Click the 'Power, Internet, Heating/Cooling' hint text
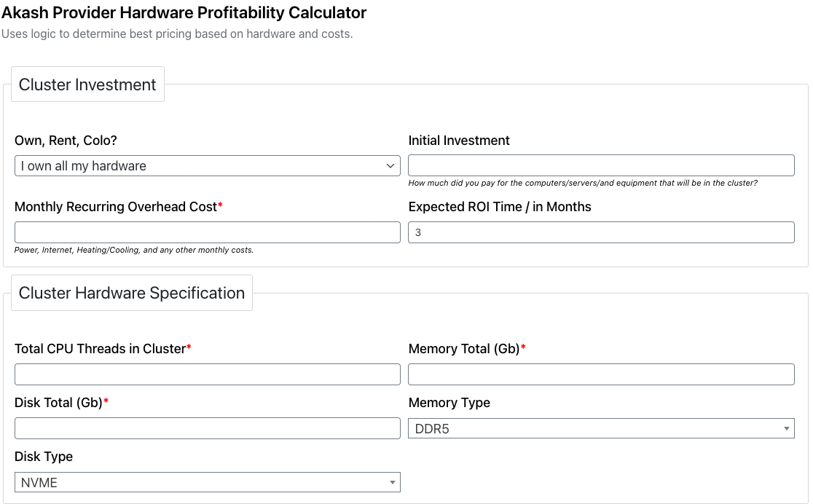The image size is (813, 504). [134, 250]
